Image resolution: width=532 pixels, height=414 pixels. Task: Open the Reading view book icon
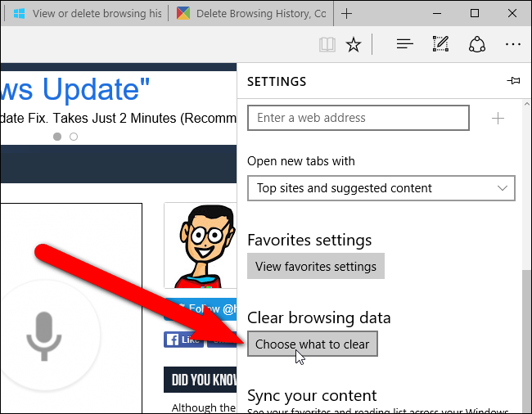pyautogui.click(x=327, y=44)
